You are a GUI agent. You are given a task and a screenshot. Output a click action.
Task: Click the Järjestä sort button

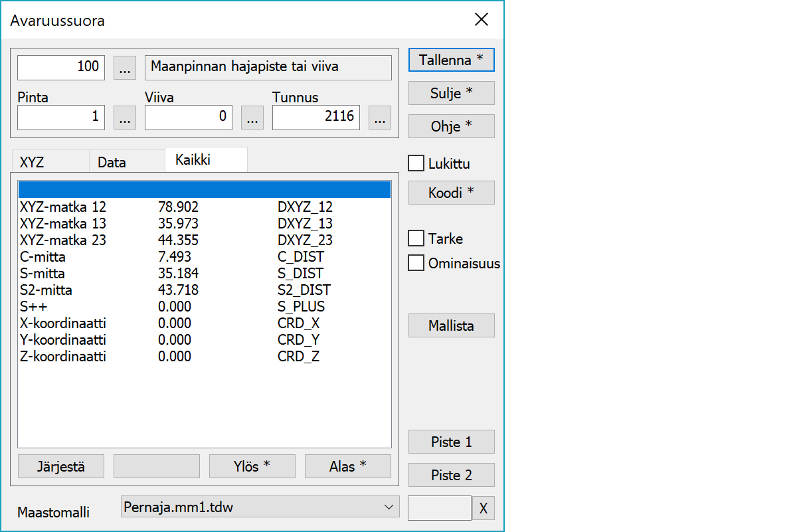coord(61,466)
